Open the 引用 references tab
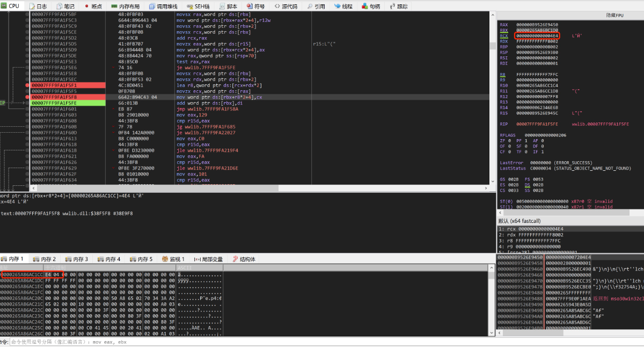Screen dimensions: 644x347 pyautogui.click(x=316, y=6)
